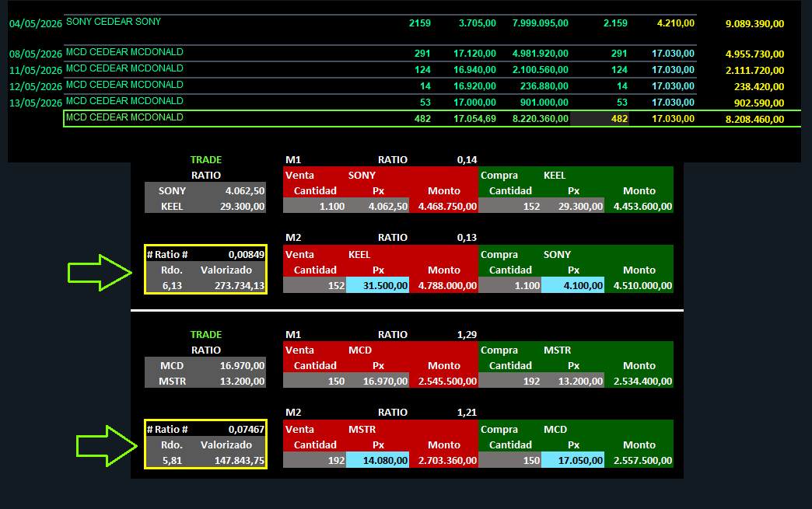Select MCD amount 236.880,00
The image size is (812, 509).
(x=544, y=86)
